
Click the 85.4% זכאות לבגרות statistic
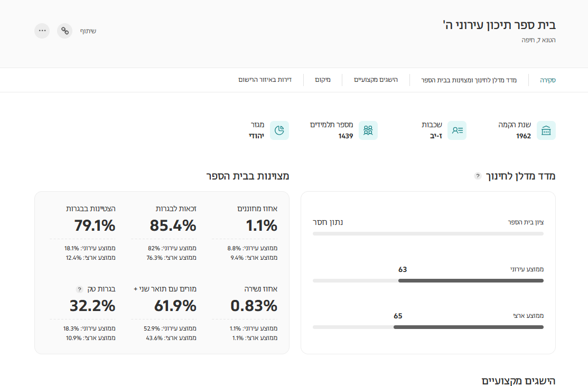[x=173, y=225]
